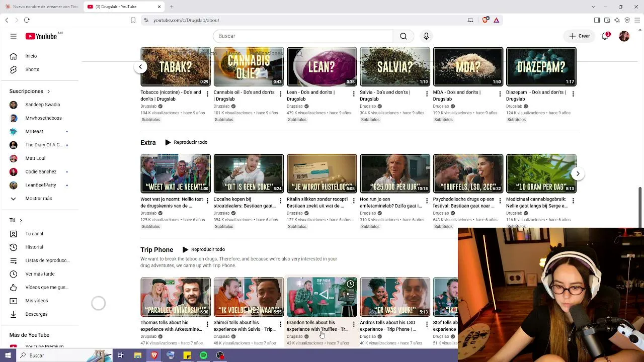Open the Extra section title link
Viewport: 644px width, 362px height.
[148, 143]
